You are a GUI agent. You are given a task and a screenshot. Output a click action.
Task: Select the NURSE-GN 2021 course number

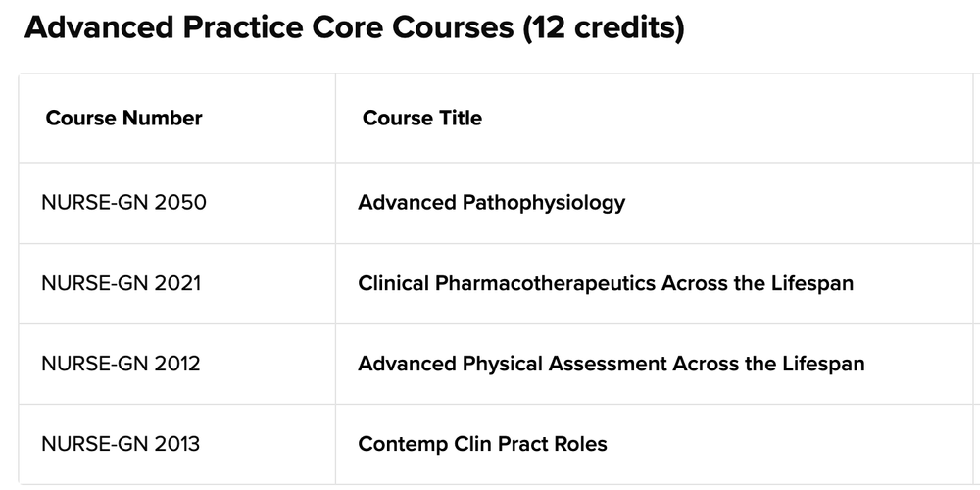click(122, 283)
